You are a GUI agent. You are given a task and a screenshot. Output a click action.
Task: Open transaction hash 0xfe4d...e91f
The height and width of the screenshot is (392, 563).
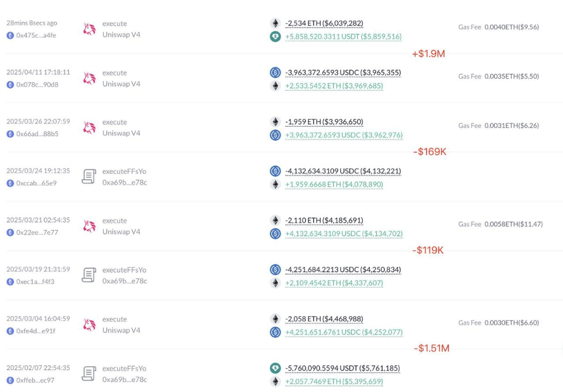35,331
